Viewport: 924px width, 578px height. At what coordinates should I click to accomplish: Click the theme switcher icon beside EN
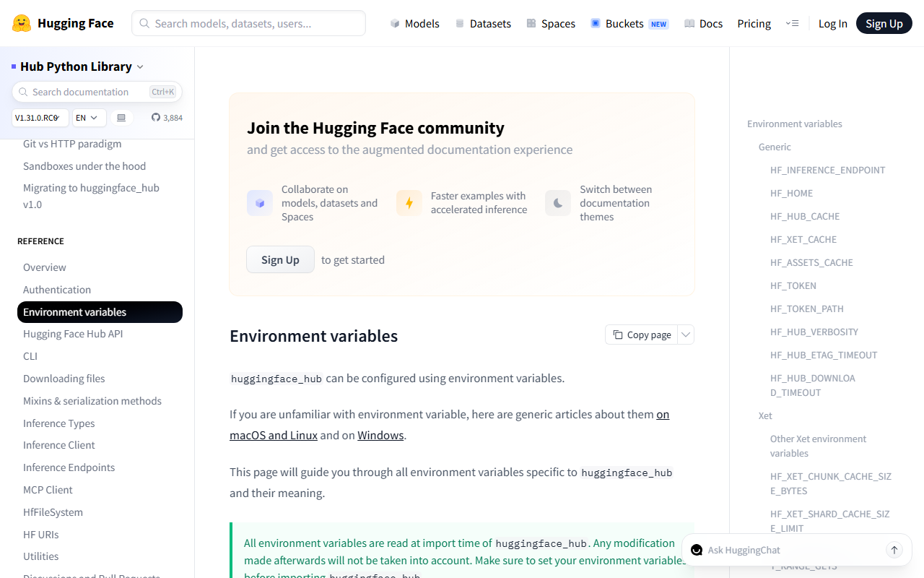point(121,118)
